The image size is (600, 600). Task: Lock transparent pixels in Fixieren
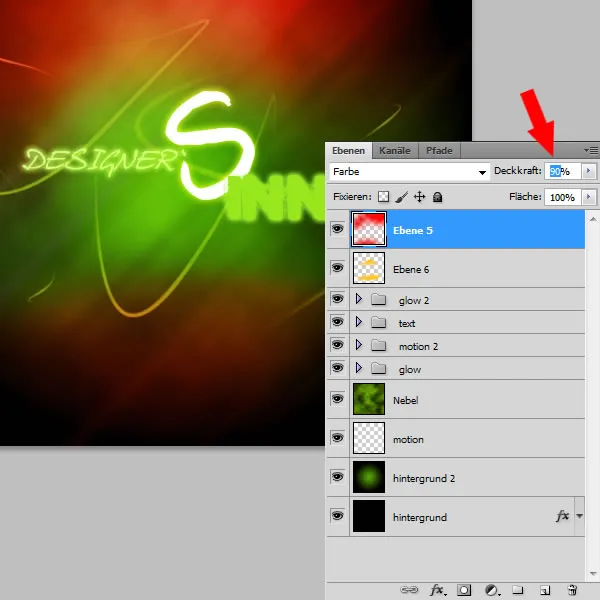click(383, 197)
